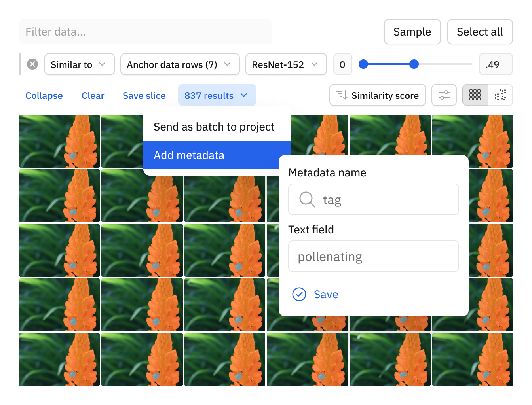Remove the Similar to filter with X icon

32,64
